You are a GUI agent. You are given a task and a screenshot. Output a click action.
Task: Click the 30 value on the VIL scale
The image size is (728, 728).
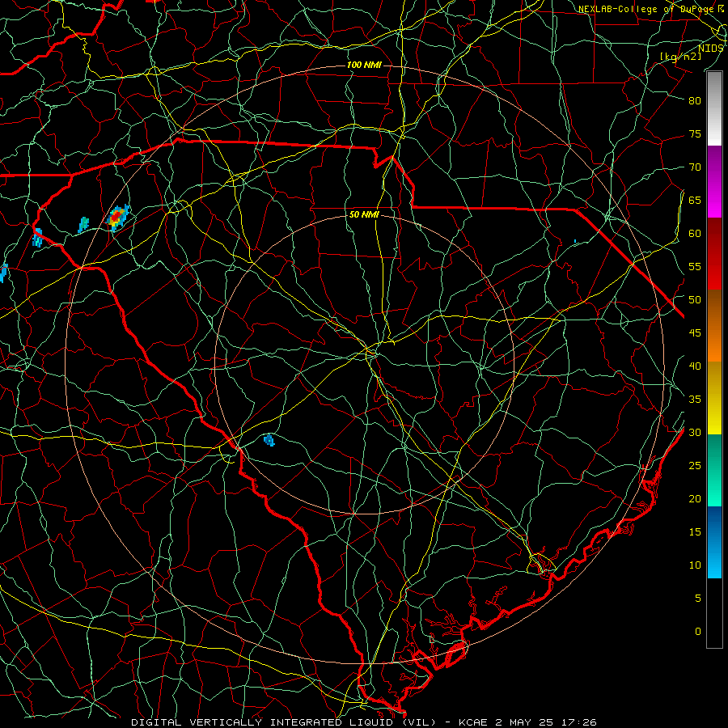[x=695, y=432]
